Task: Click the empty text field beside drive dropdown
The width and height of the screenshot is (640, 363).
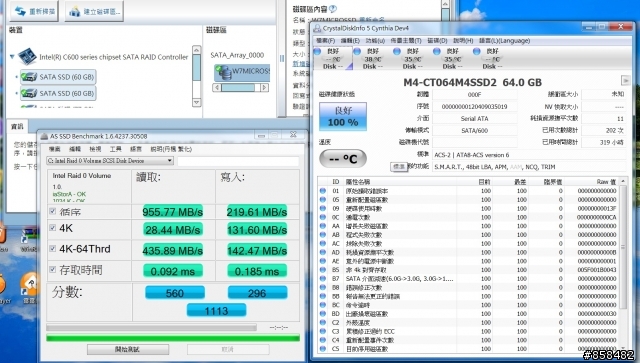Action: click(238, 161)
